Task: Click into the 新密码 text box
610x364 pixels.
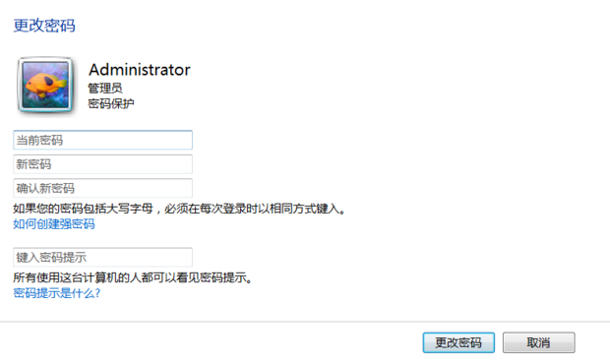Action: (x=102, y=164)
